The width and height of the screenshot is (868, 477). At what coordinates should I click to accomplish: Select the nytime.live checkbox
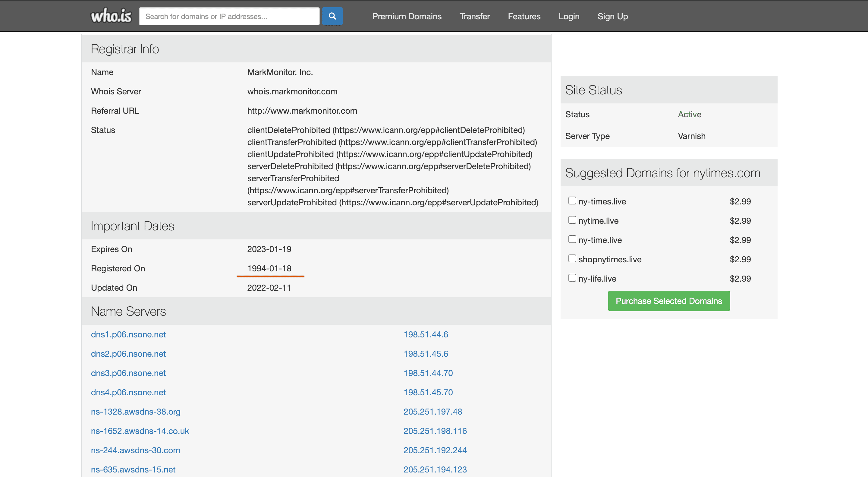pyautogui.click(x=572, y=220)
